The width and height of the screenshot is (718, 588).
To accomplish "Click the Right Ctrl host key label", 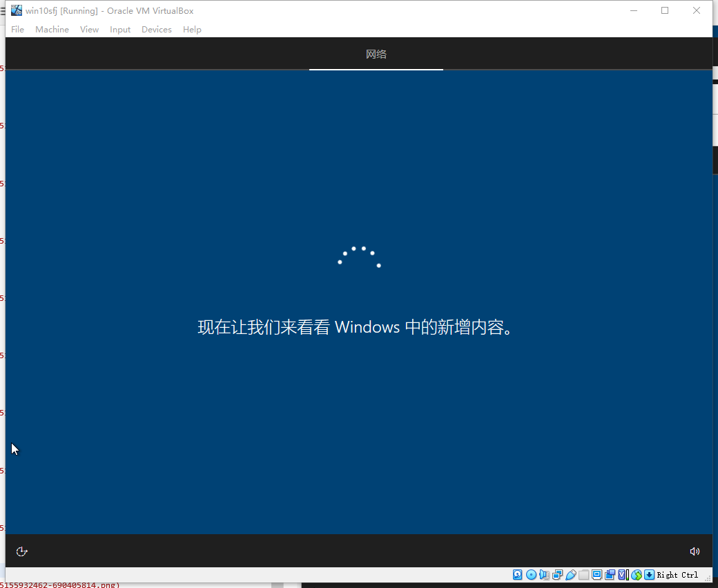I will (678, 575).
